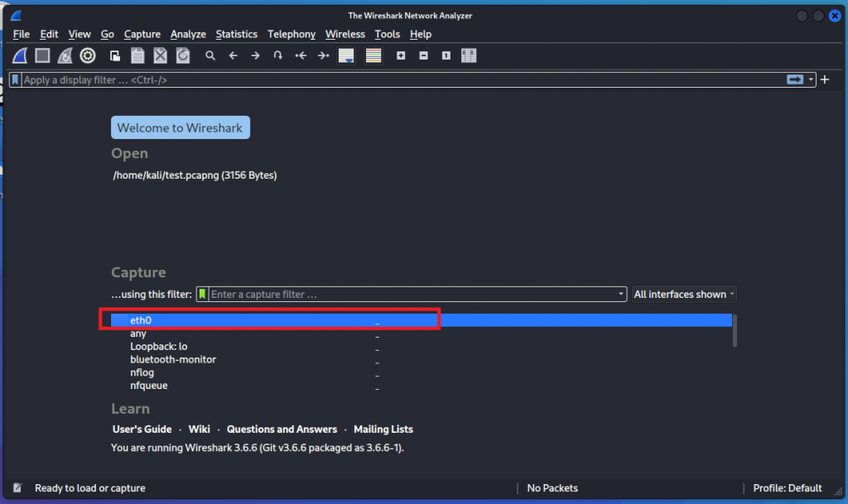
Task: Click the Wireshark title bar logo icon
Action: point(17,15)
